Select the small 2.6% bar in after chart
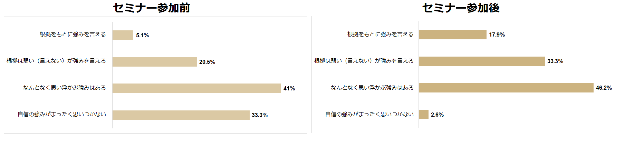 tap(423, 114)
